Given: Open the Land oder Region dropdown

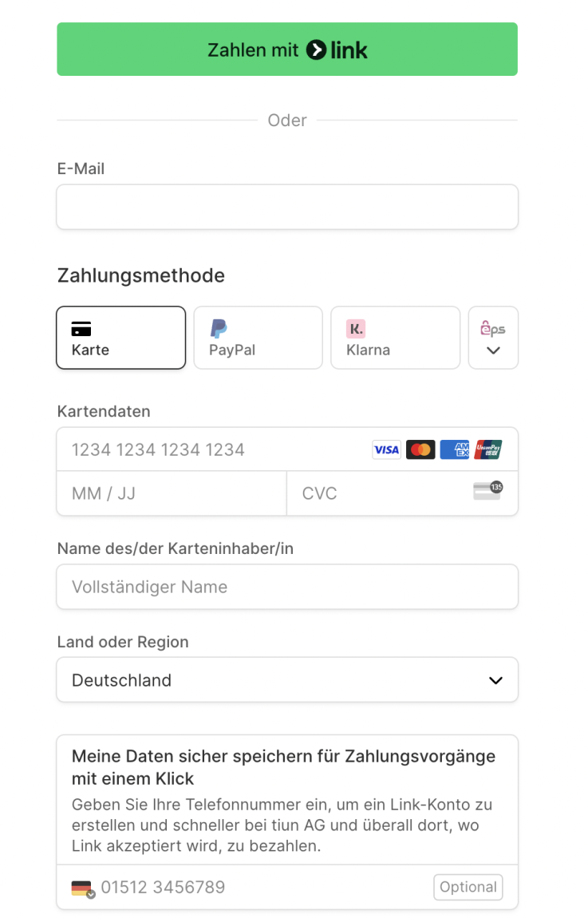Looking at the screenshot, I should (x=287, y=680).
